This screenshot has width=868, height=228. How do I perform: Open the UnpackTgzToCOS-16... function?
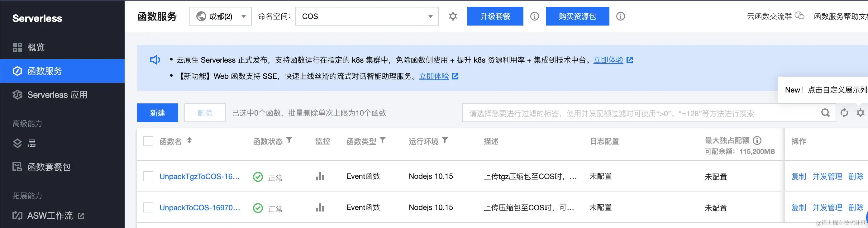(x=199, y=177)
